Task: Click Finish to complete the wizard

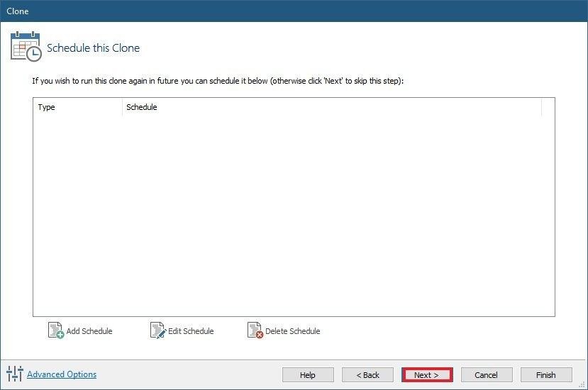Action: point(546,375)
